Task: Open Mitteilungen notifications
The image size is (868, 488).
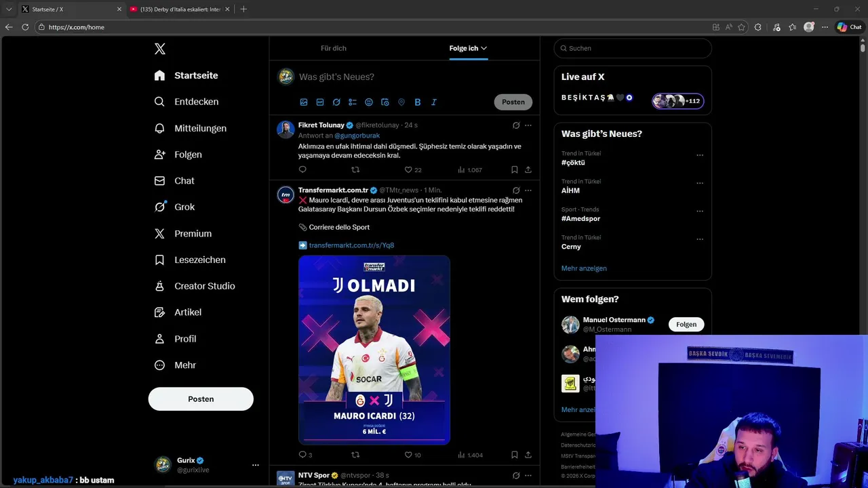Action: tap(190, 128)
